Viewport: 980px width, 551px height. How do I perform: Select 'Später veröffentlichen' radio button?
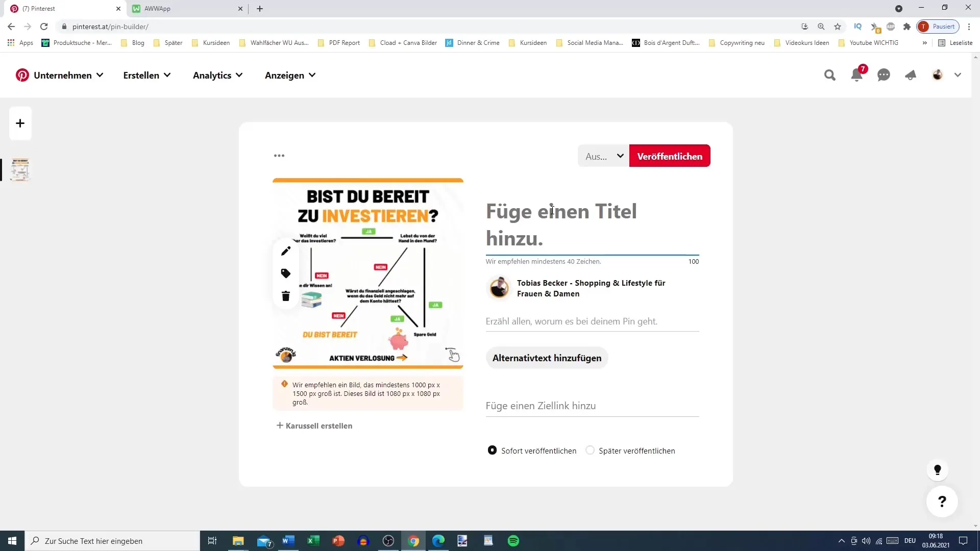pos(590,450)
